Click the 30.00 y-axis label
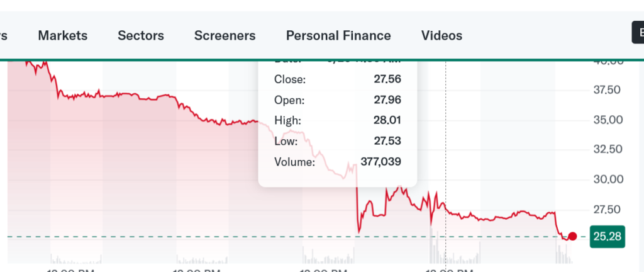The height and width of the screenshot is (272, 644). (607, 179)
